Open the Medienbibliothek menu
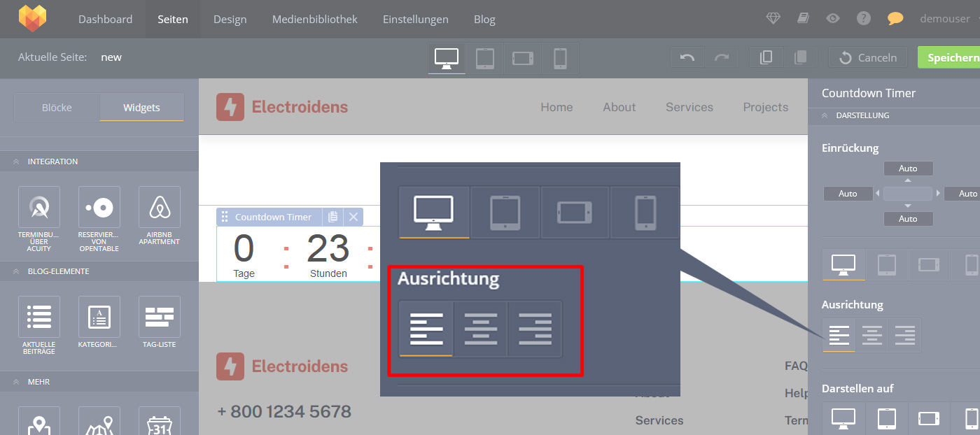 tap(314, 19)
